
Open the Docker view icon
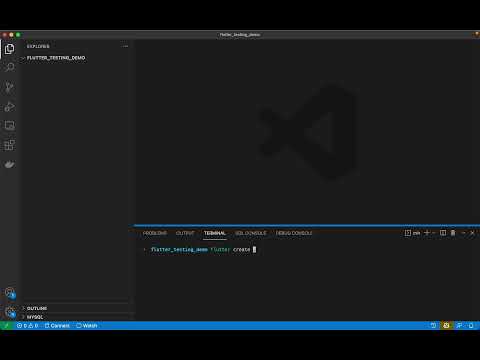click(x=9, y=164)
